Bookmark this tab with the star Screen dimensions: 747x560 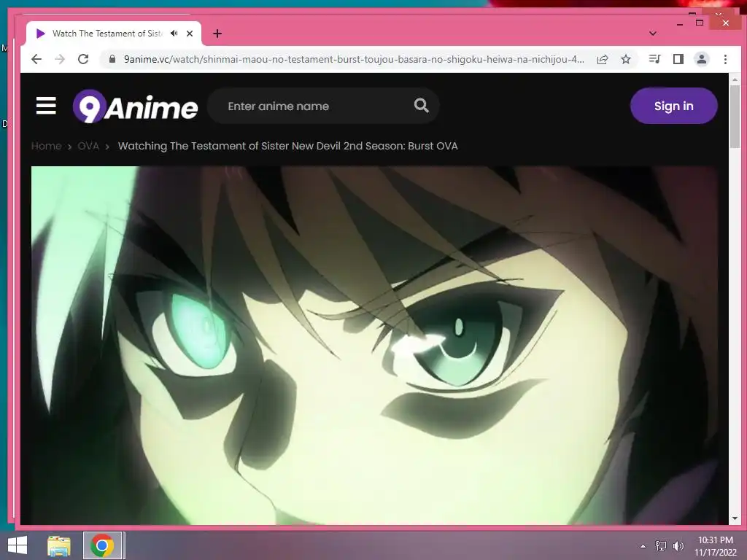click(626, 59)
